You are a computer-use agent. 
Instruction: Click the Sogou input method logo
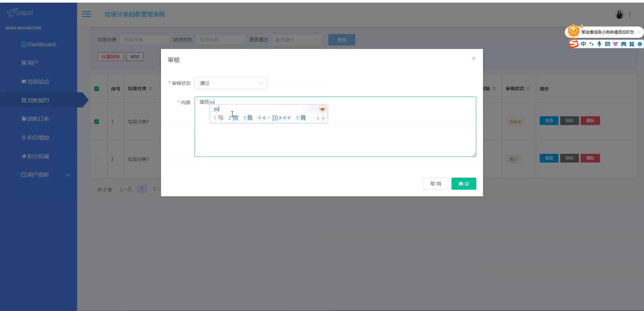574,44
